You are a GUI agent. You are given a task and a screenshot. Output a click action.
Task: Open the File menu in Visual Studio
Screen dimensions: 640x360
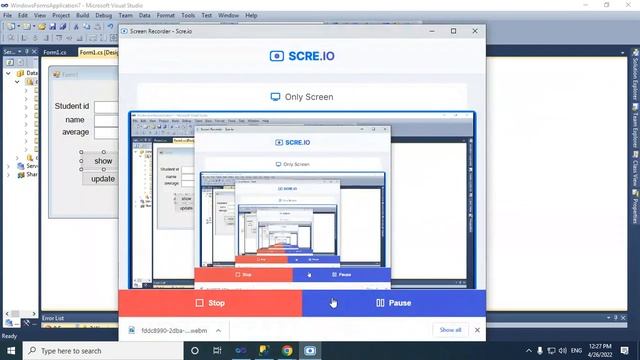point(8,16)
